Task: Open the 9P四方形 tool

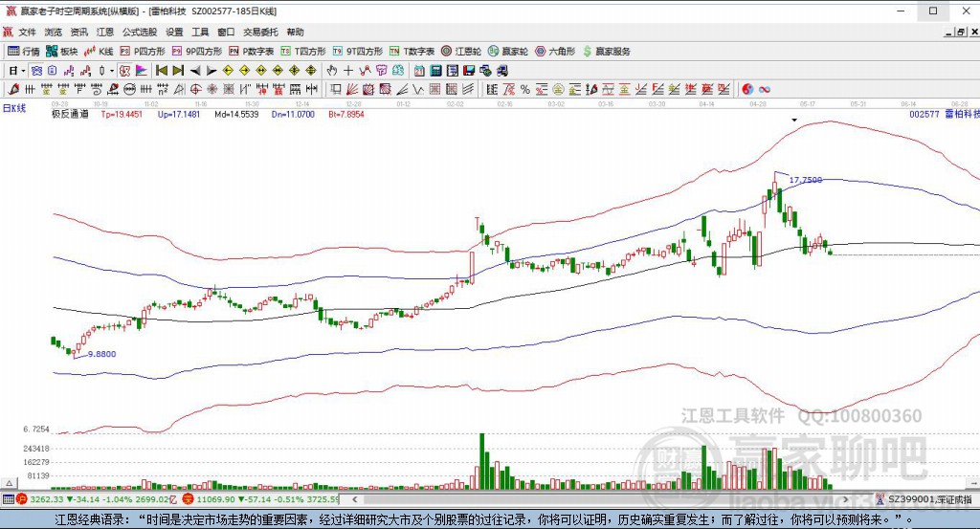Action: (197, 52)
